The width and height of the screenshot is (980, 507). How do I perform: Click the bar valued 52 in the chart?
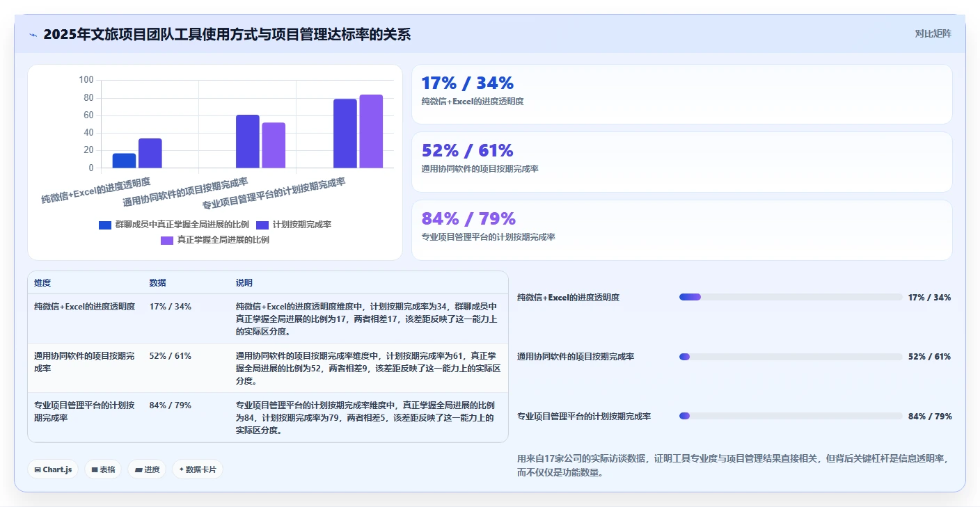pos(274,145)
